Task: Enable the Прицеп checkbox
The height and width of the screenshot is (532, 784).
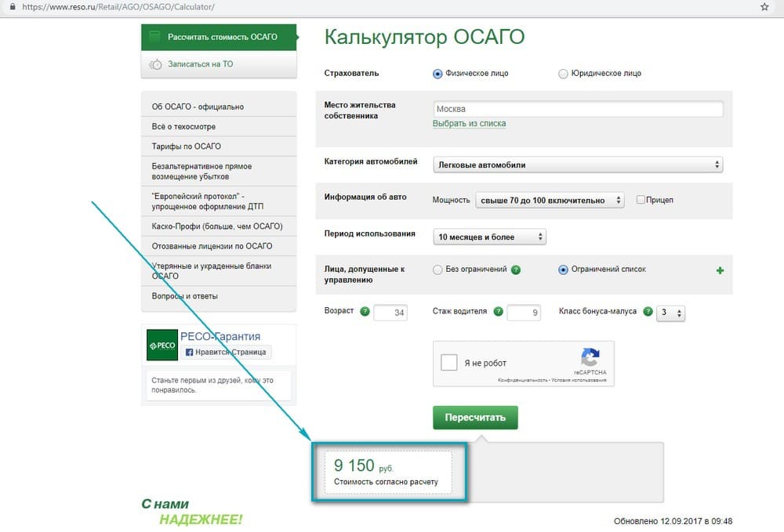Action: (641, 200)
